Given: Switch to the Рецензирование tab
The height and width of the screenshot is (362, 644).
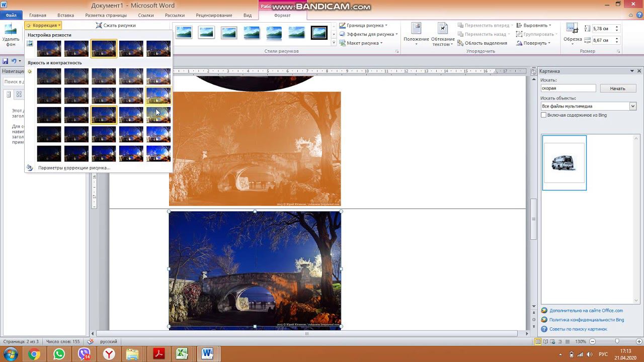Looking at the screenshot, I should click(x=214, y=15).
